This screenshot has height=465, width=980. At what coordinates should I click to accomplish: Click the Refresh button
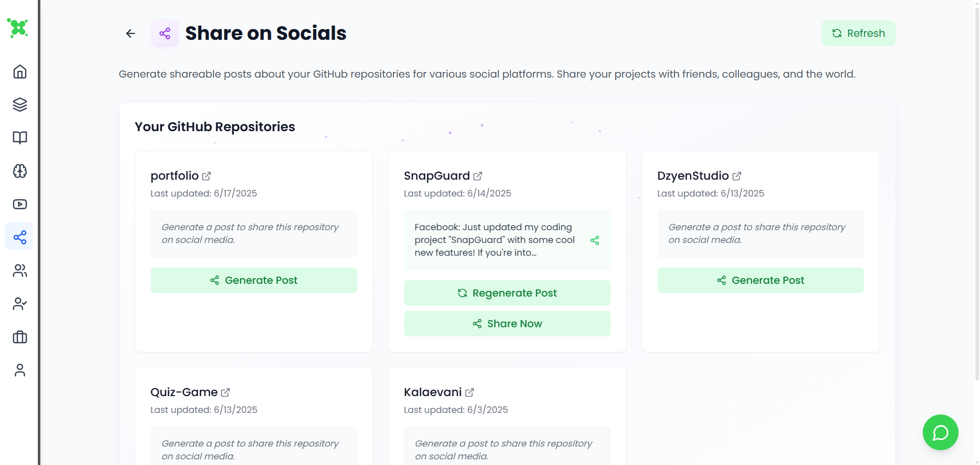(x=858, y=33)
